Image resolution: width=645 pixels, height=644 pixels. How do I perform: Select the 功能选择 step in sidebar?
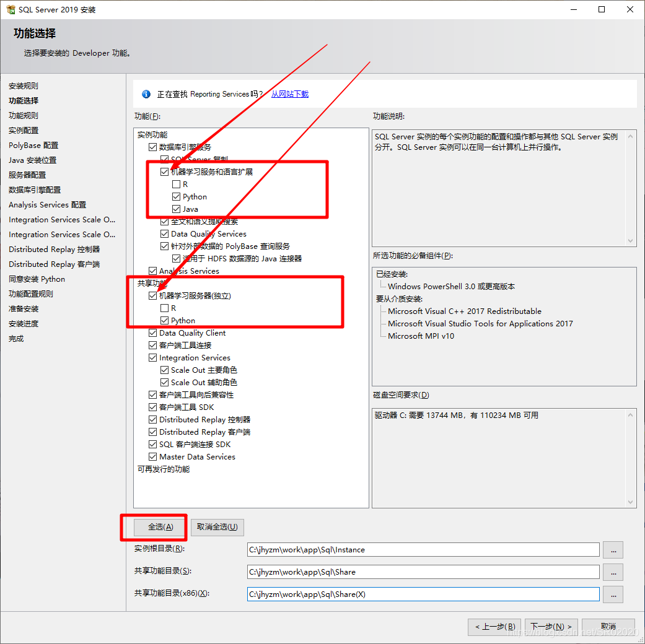pyautogui.click(x=24, y=101)
